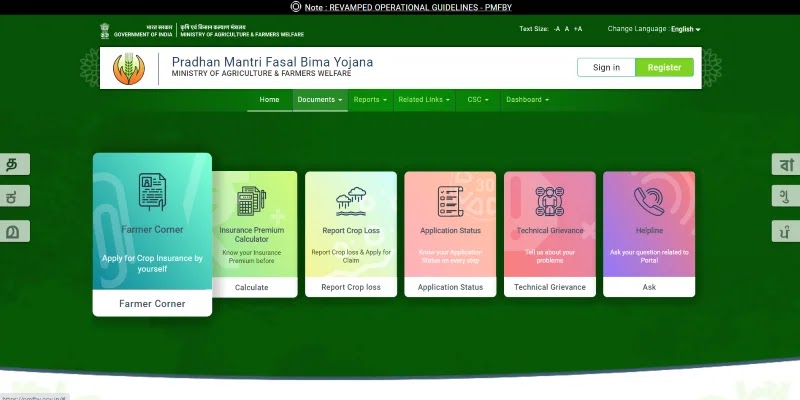
Task: Click the Calculate button
Action: [x=252, y=287]
